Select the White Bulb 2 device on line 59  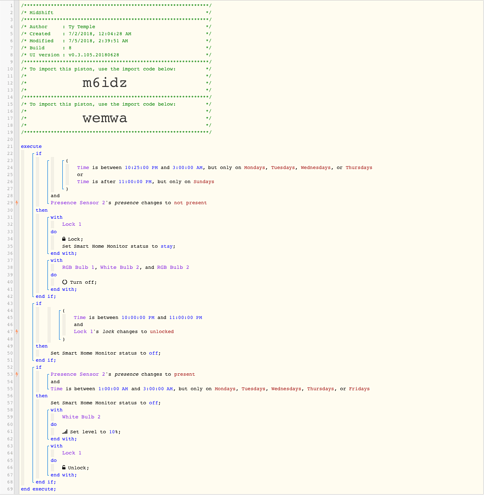81,417
